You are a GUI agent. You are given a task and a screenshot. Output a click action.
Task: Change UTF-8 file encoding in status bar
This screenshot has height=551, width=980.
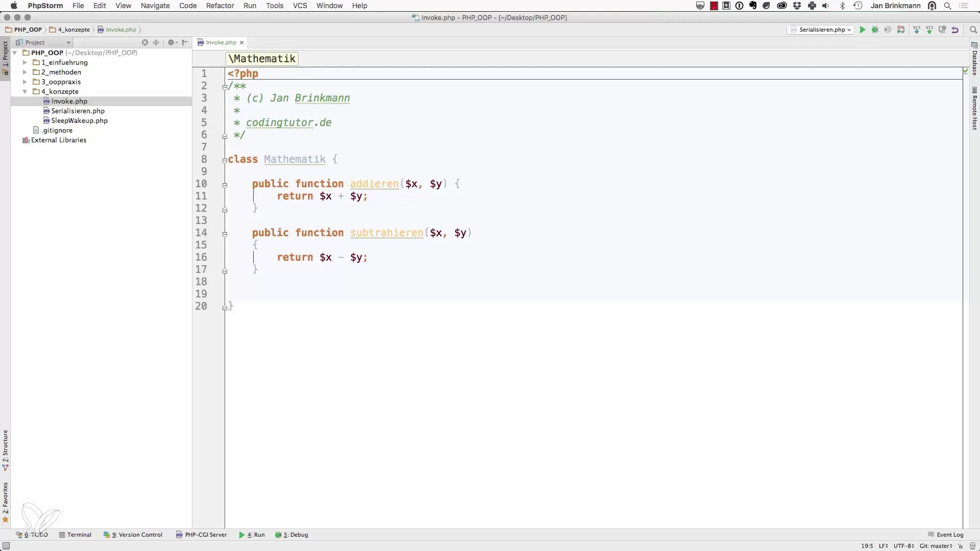904,546
